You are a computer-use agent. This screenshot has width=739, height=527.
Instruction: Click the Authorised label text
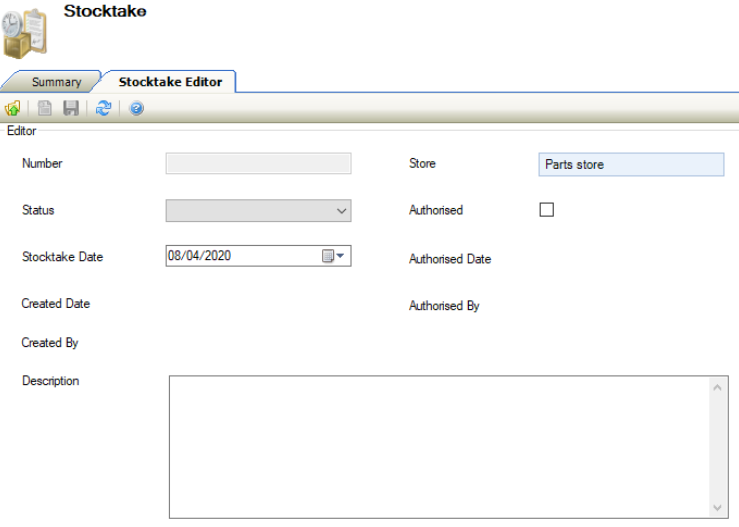[436, 211]
